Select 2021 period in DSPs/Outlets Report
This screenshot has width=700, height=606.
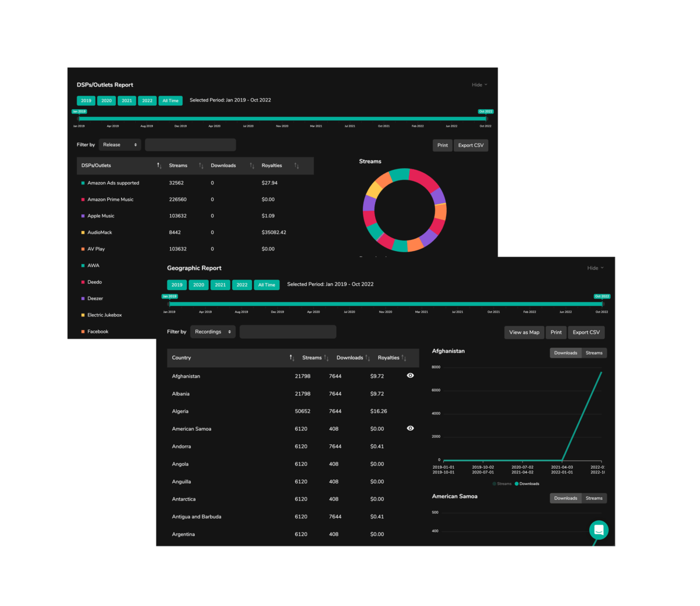(x=127, y=100)
